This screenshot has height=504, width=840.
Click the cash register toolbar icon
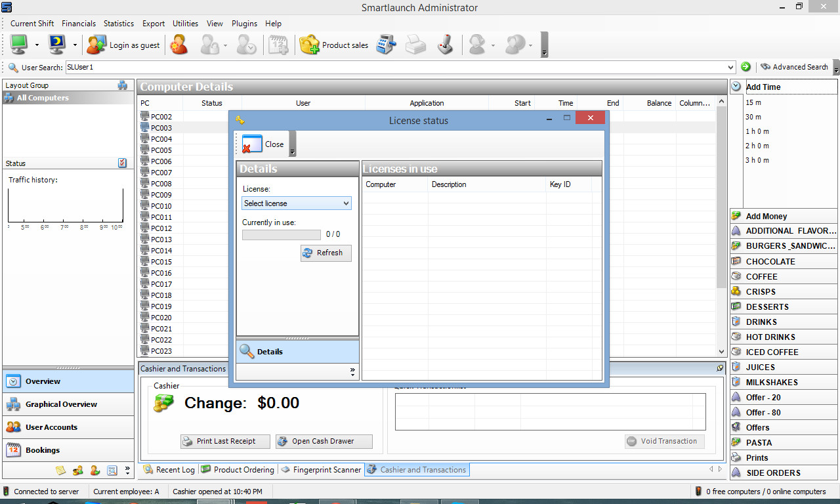tap(386, 45)
